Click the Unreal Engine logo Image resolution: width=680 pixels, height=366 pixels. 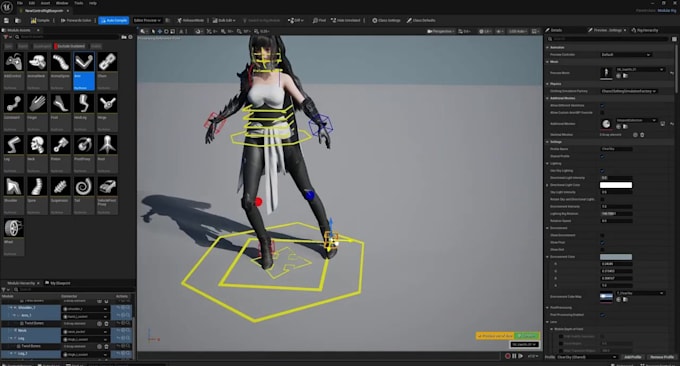click(7, 7)
